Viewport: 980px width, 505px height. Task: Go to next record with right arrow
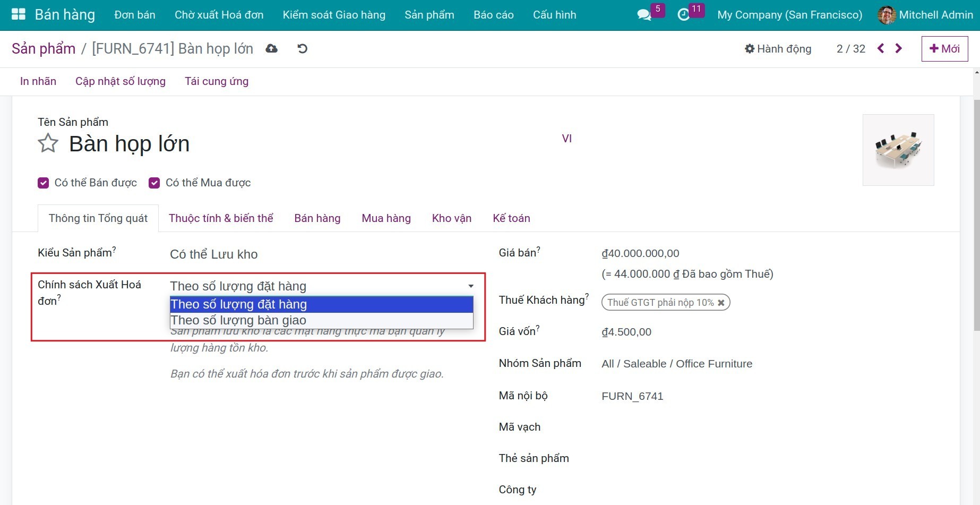click(x=898, y=48)
